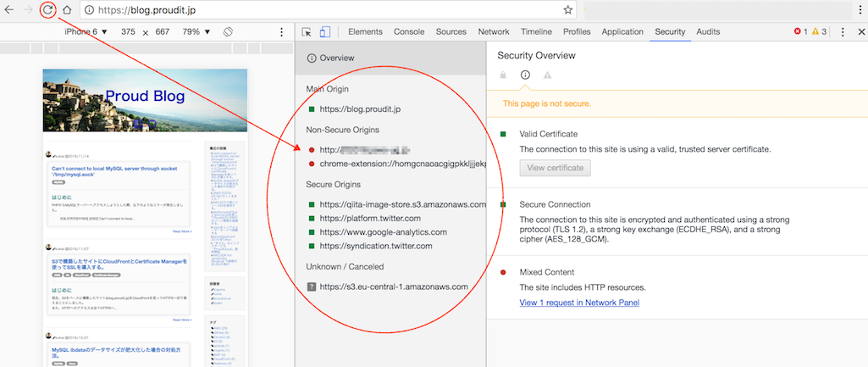Click the warning triangle security icon
The image size is (868, 367).
(548, 75)
